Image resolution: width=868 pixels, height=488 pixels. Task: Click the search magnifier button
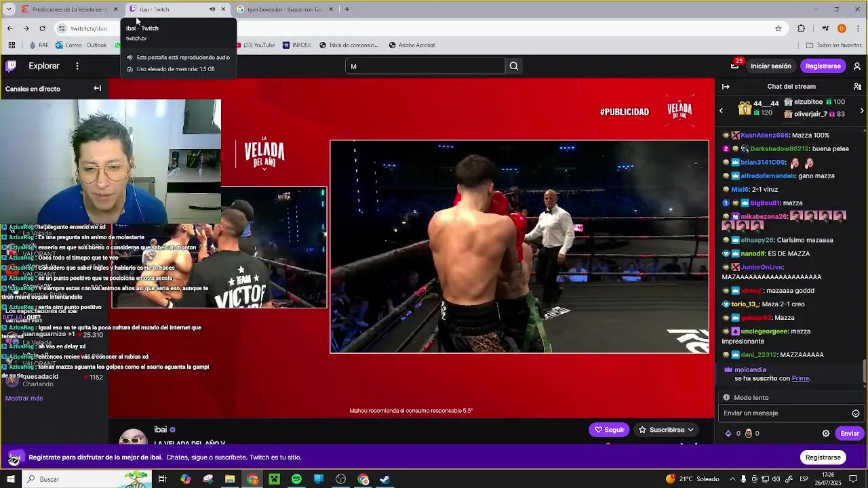(x=514, y=66)
